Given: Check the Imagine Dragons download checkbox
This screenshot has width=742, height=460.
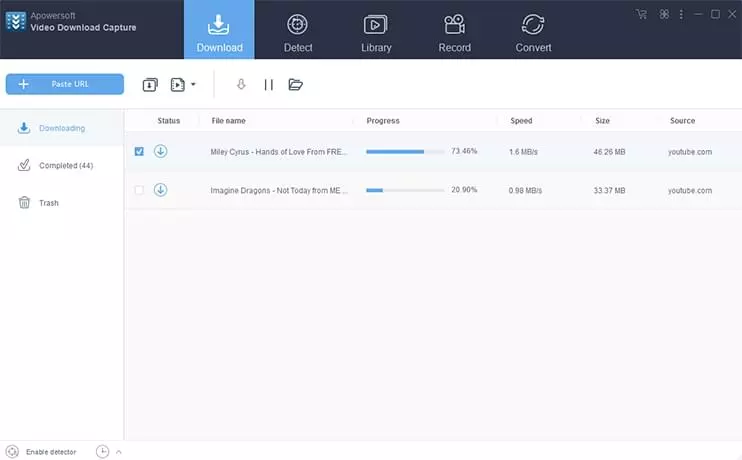Looking at the screenshot, I should tap(139, 190).
